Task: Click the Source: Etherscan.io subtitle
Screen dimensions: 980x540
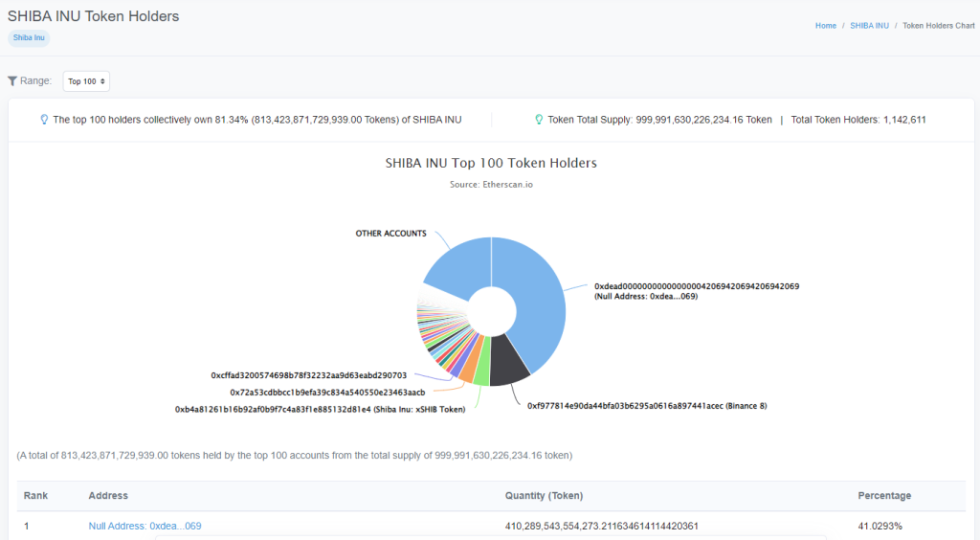Action: coord(491,185)
